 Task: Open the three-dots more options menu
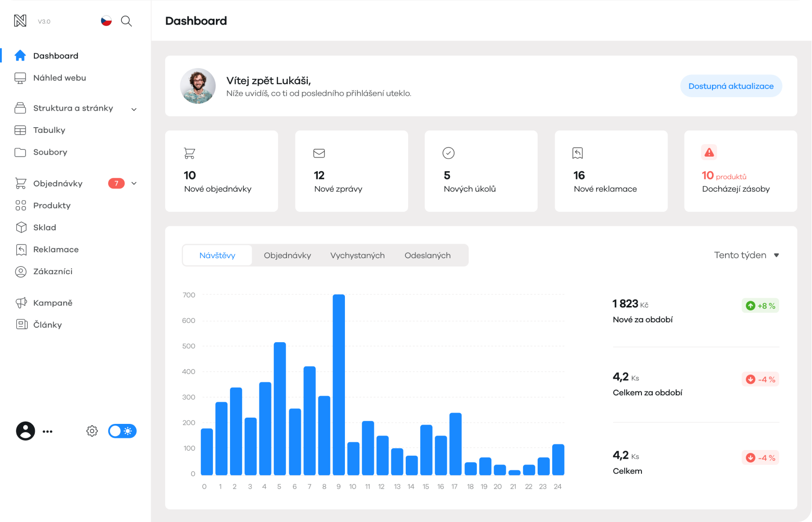tap(47, 432)
